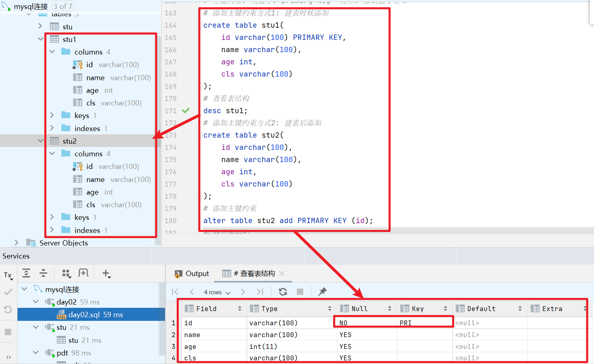
Task: Select stu 21 ms table result
Action: pos(79,340)
